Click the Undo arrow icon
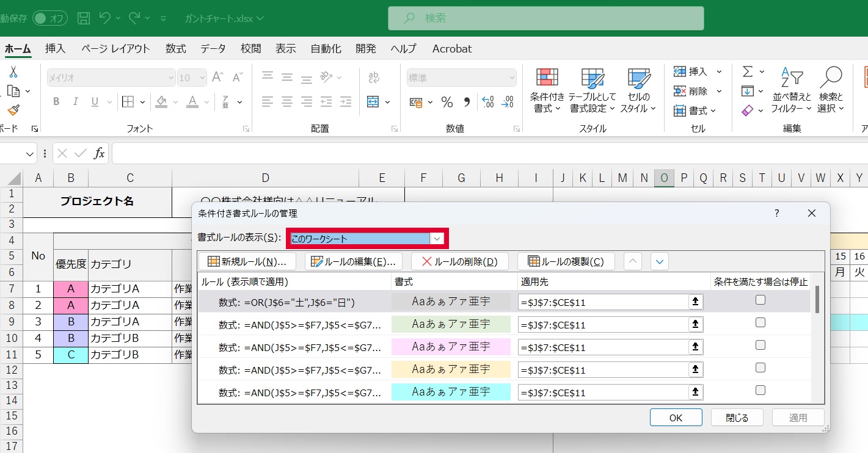 coord(106,18)
